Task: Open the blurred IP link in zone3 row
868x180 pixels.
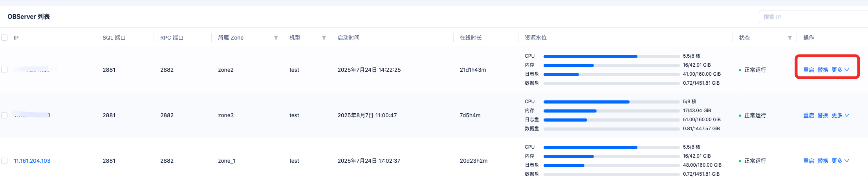Action: point(32,115)
